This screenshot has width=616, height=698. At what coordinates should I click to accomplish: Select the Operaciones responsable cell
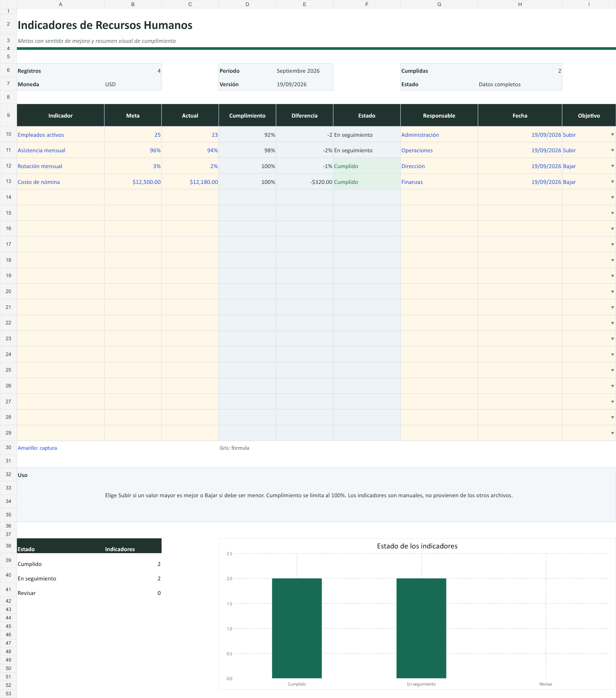coord(439,150)
